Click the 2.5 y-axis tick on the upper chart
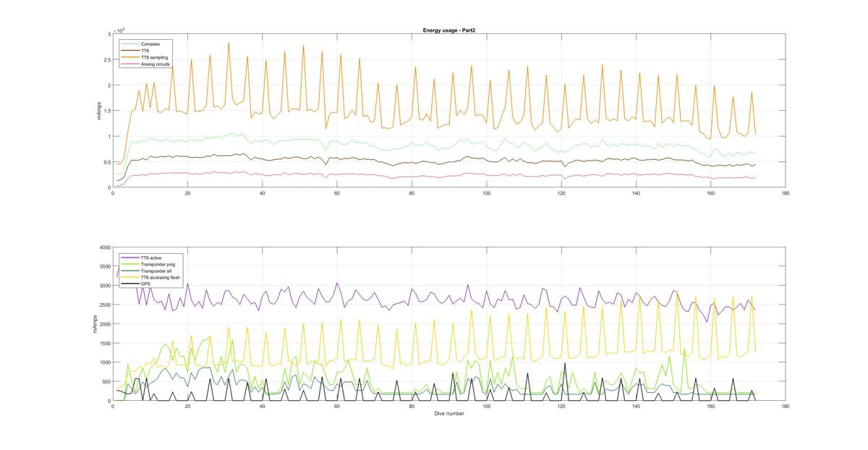 [x=106, y=60]
